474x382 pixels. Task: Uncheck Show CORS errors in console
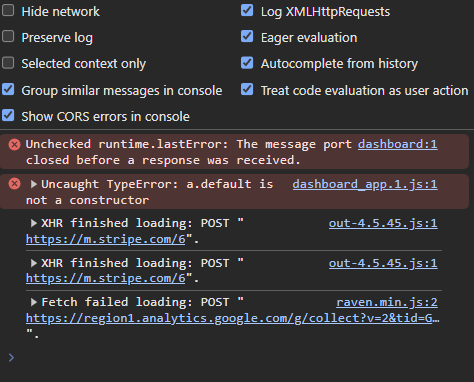click(8, 115)
